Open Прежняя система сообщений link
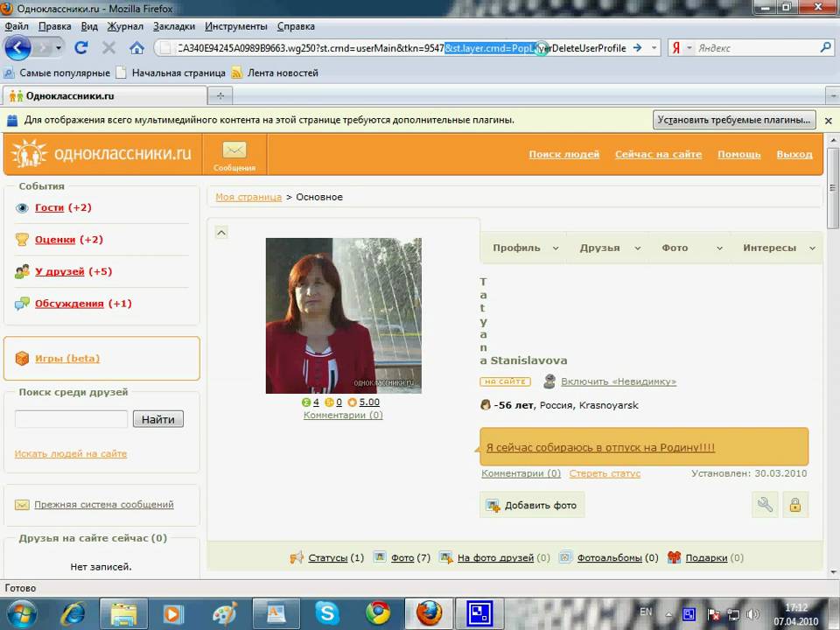Viewport: 840px width, 630px height. click(x=104, y=505)
